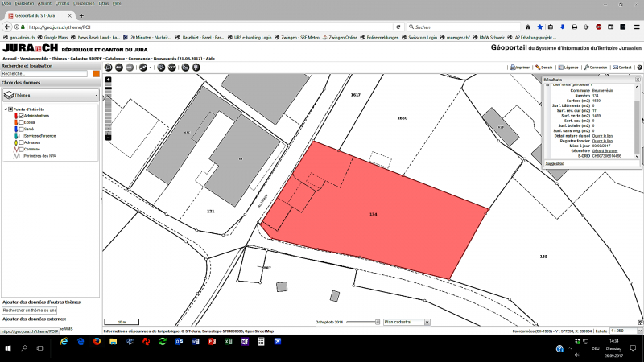
Task: Click the orange search button beside Recherche field
Action: pos(96,74)
